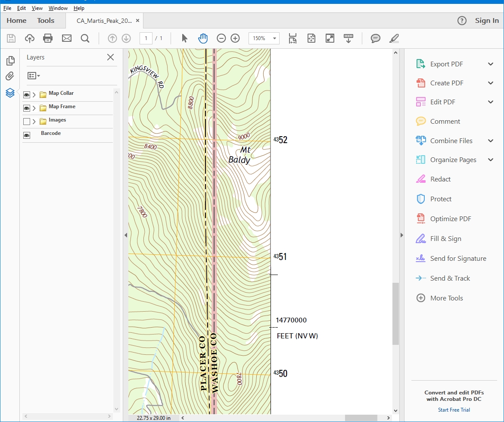Hide the Map Collar layer

click(27, 95)
